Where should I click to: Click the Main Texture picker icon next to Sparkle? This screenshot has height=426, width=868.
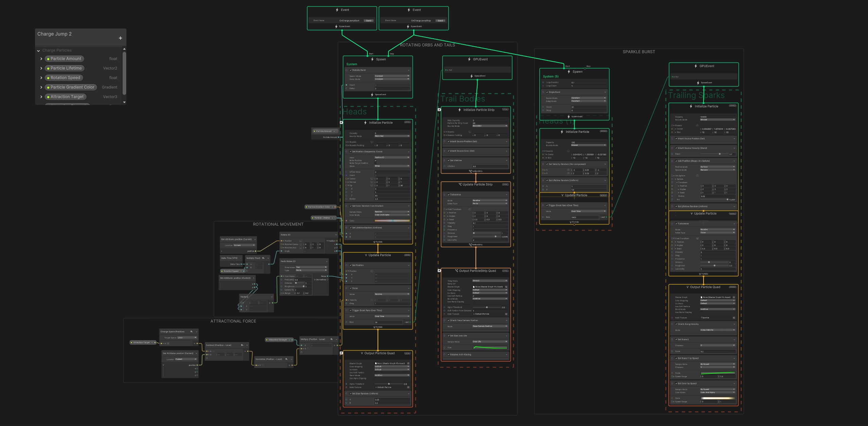[x=734, y=318]
